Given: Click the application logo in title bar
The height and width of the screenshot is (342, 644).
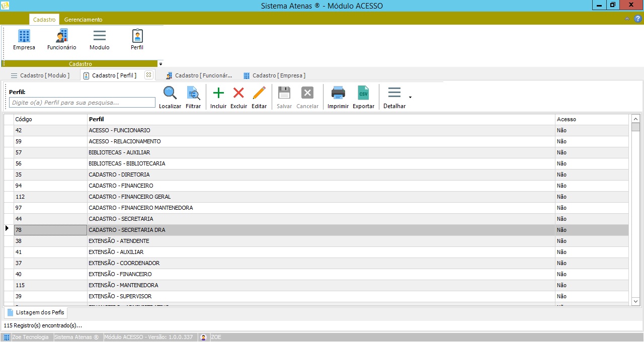Looking at the screenshot, I should click(x=5, y=5).
